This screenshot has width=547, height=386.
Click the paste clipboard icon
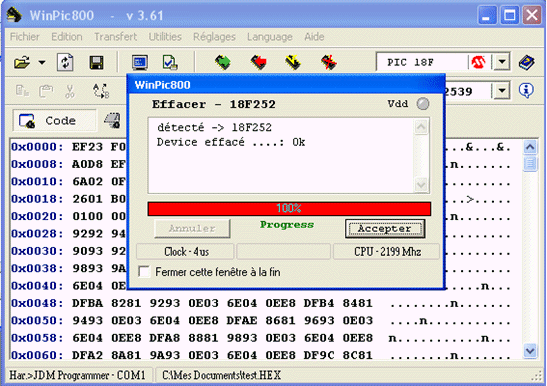click(46, 91)
